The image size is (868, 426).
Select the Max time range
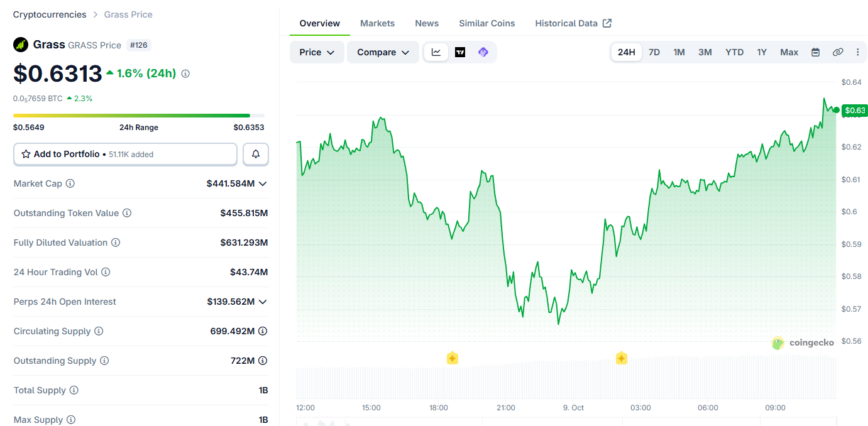tap(789, 52)
